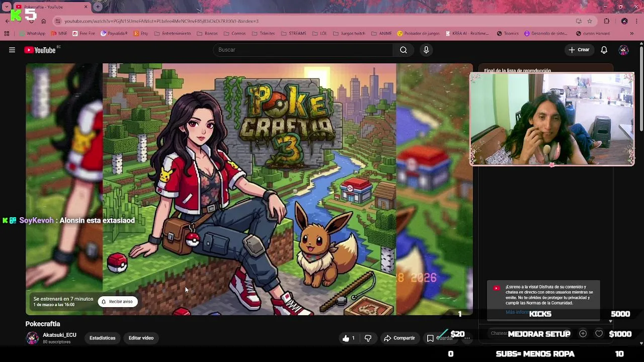Image resolution: width=644 pixels, height=362 pixels.
Task: Click the PokeCraftia 3 premiere video thumbnail
Action: [x=249, y=189]
